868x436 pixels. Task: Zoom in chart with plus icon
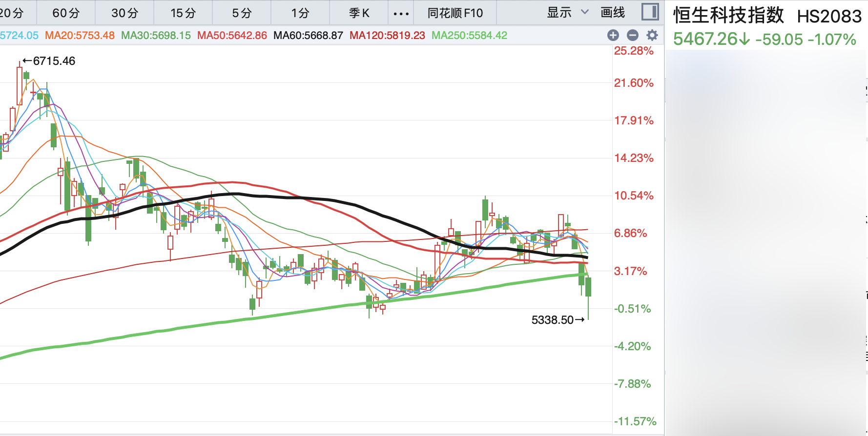(613, 35)
